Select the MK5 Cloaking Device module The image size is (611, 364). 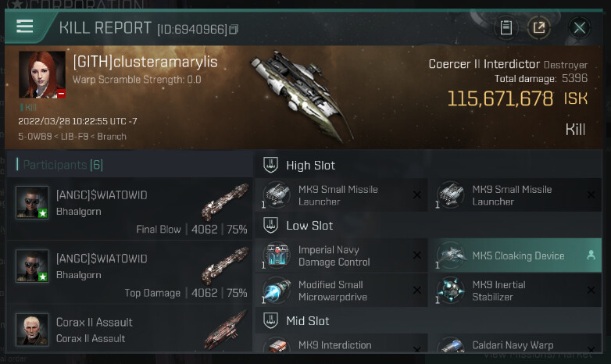coord(515,255)
